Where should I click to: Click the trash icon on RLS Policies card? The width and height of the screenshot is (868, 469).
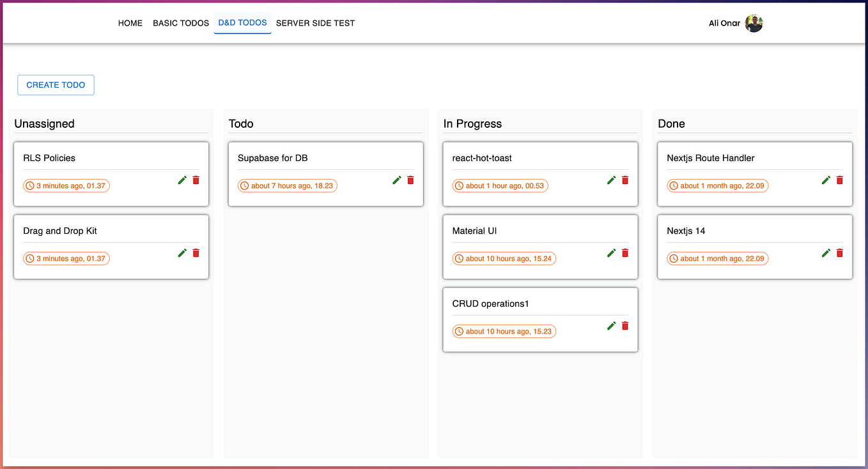pos(196,180)
